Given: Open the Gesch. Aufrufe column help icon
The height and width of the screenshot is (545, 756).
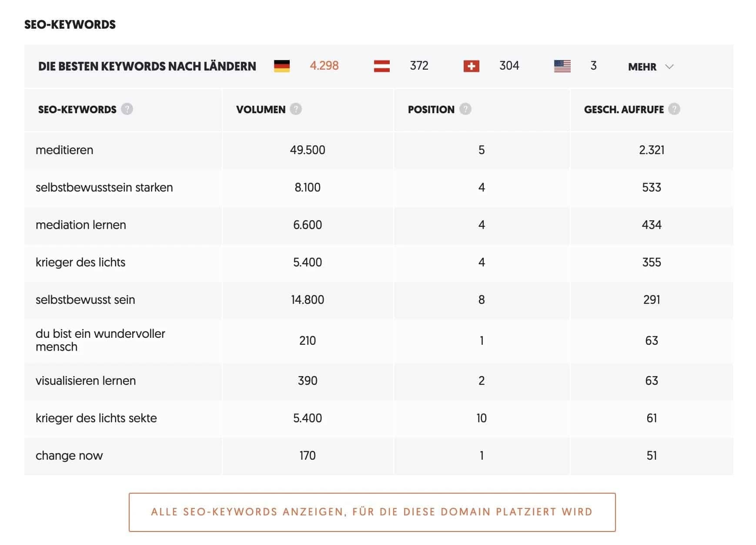Looking at the screenshot, I should [x=675, y=109].
